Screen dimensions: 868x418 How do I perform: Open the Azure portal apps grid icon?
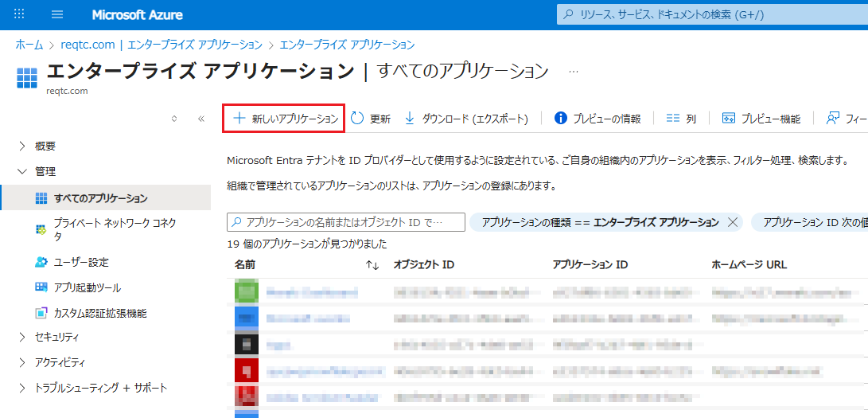point(19,14)
